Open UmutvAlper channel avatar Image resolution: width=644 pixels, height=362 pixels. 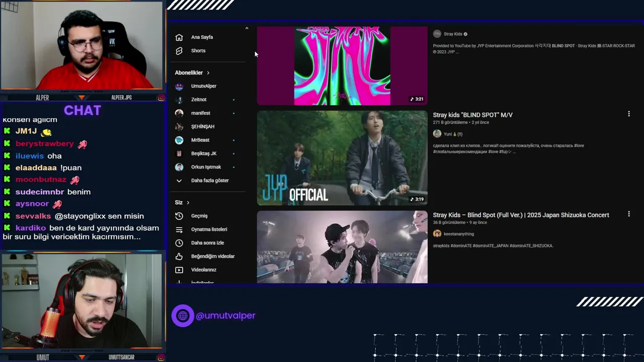(x=179, y=86)
